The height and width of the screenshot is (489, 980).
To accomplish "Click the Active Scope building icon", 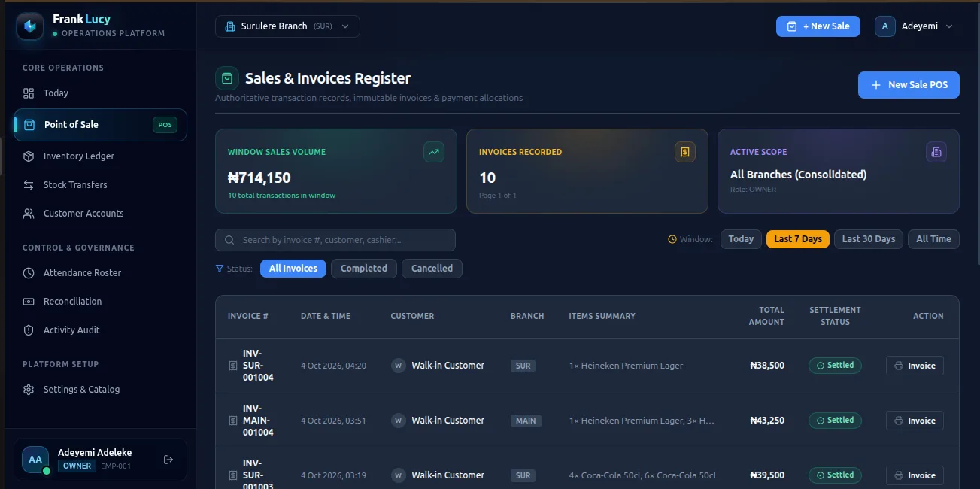I will click(936, 152).
